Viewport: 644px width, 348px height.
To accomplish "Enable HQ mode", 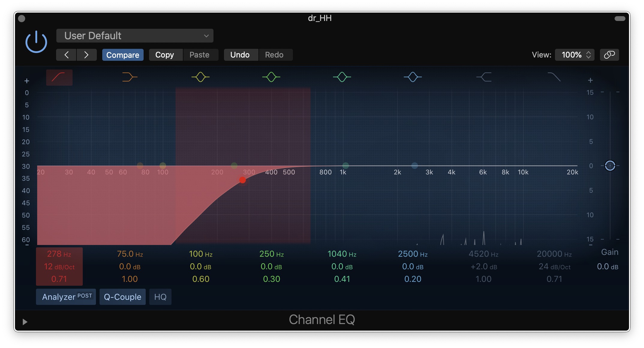I will 160,297.
